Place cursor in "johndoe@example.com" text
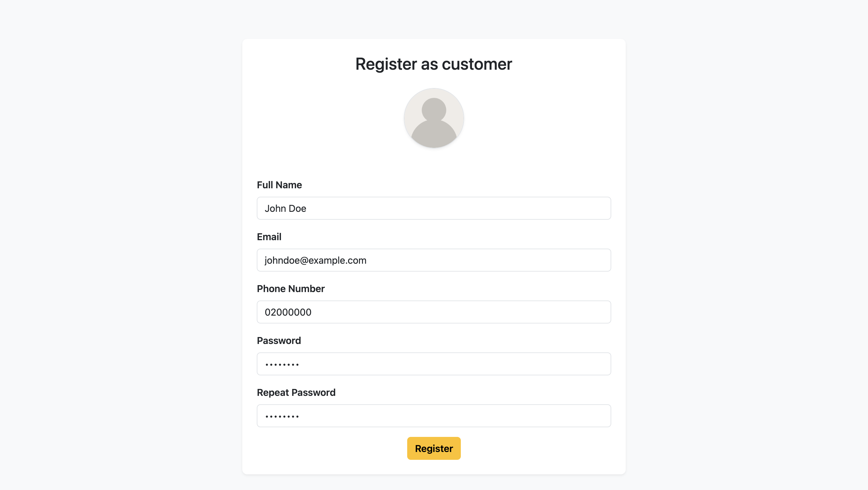868x490 pixels. [315, 260]
